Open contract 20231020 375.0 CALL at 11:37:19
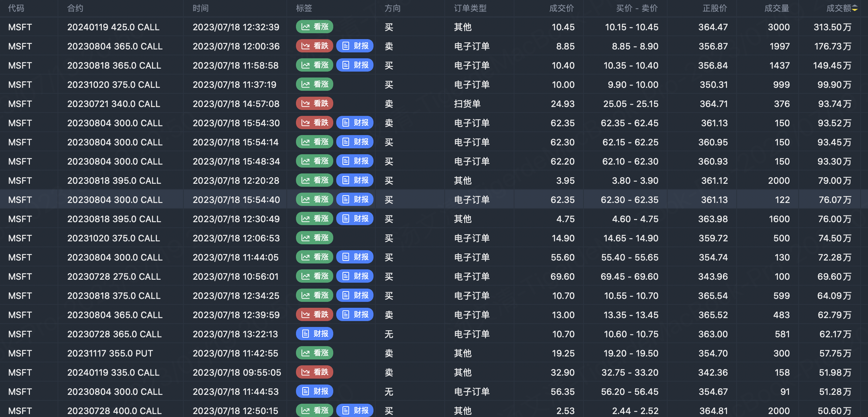The height and width of the screenshot is (417, 868). pyautogui.click(x=113, y=85)
